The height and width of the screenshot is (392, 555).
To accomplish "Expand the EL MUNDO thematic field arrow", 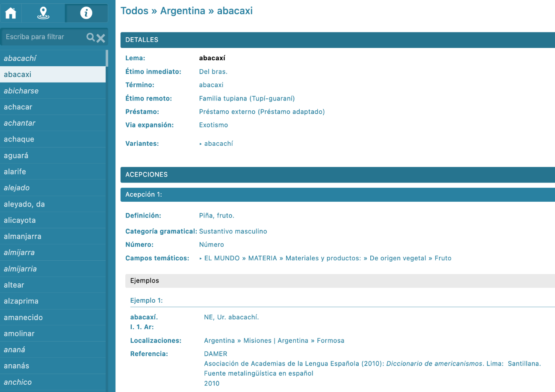I will [201, 258].
